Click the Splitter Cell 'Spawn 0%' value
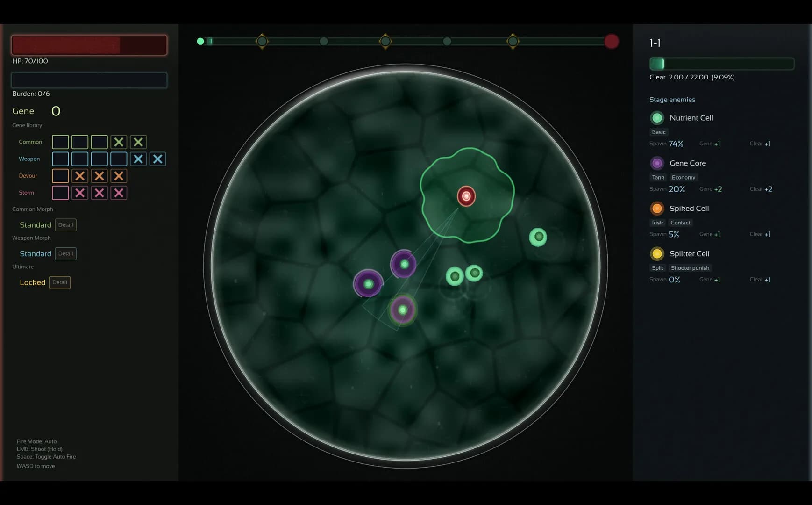This screenshot has height=505, width=812. [674, 280]
